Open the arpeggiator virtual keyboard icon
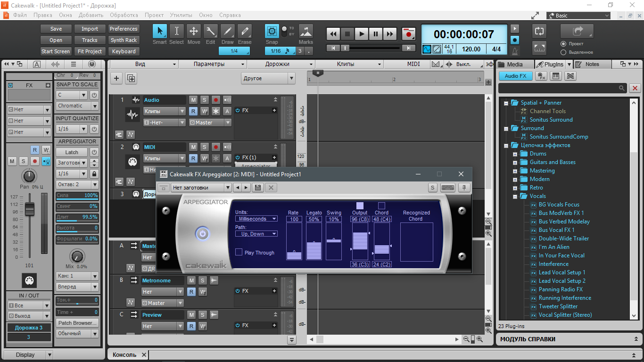This screenshot has height=362, width=644. [448, 188]
